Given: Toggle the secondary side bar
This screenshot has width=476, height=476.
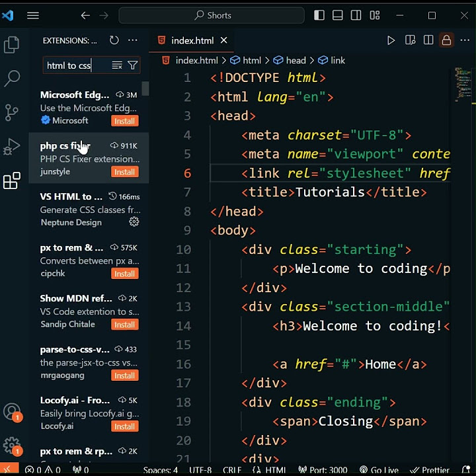Looking at the screenshot, I should 356,15.
